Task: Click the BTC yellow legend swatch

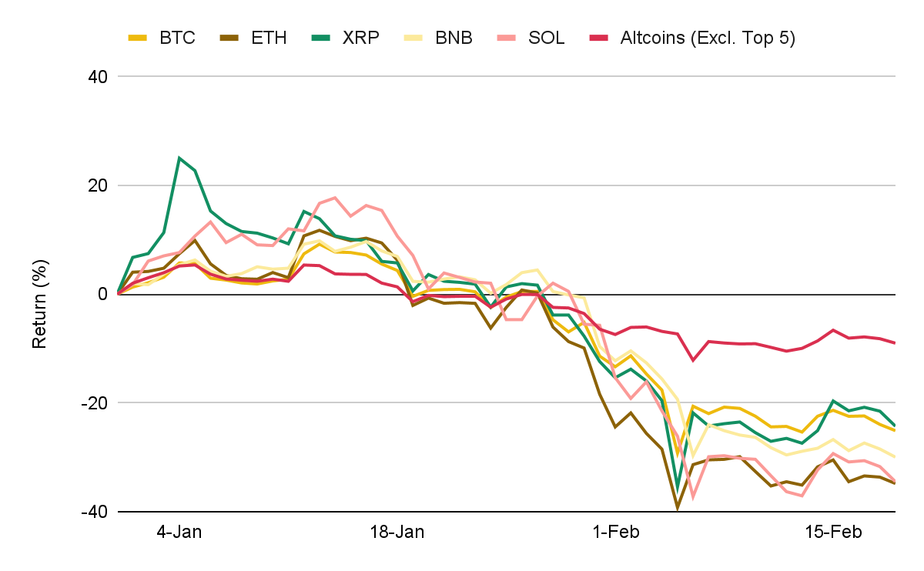Action: (138, 37)
